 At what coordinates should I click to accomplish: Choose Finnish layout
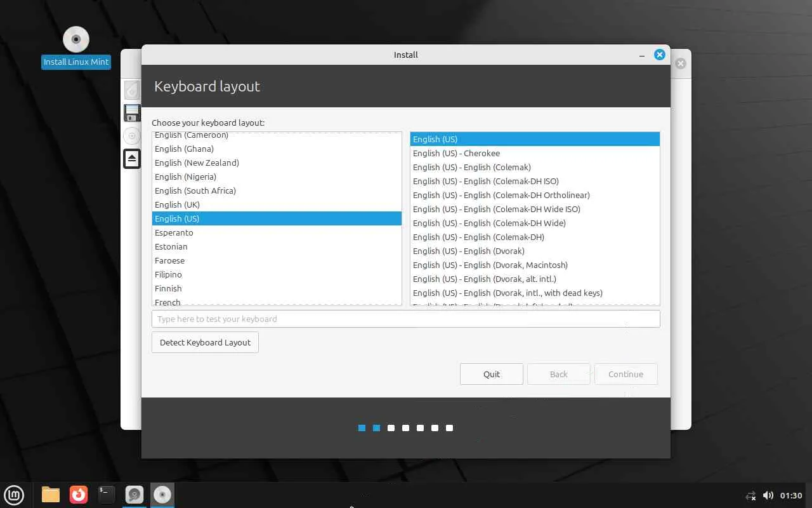277,288
